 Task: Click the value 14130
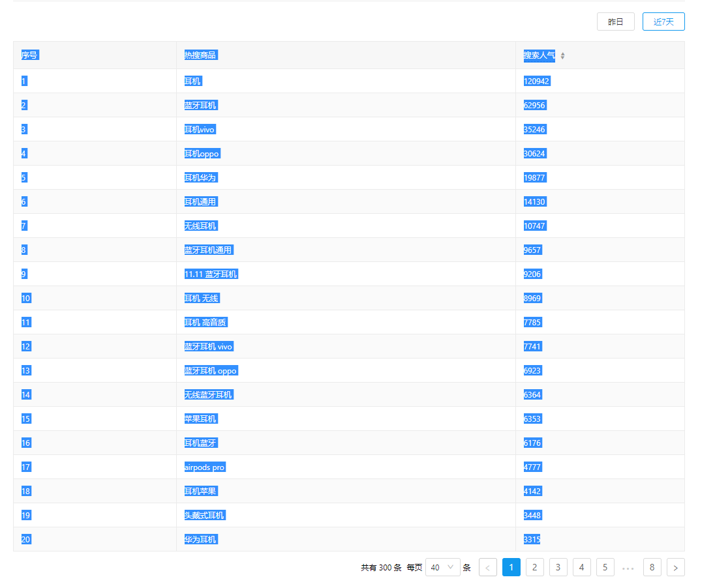click(535, 202)
